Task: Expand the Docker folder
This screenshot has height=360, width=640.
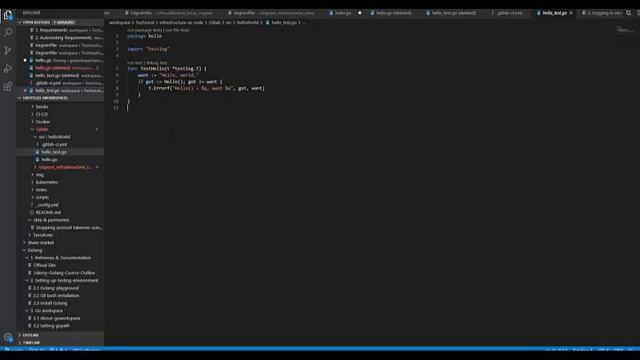Action: [42, 122]
